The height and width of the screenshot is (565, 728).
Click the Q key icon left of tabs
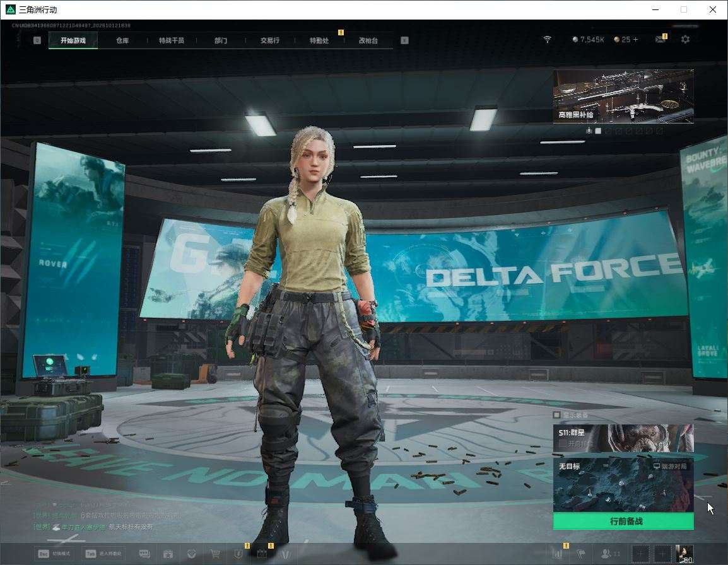coord(37,40)
